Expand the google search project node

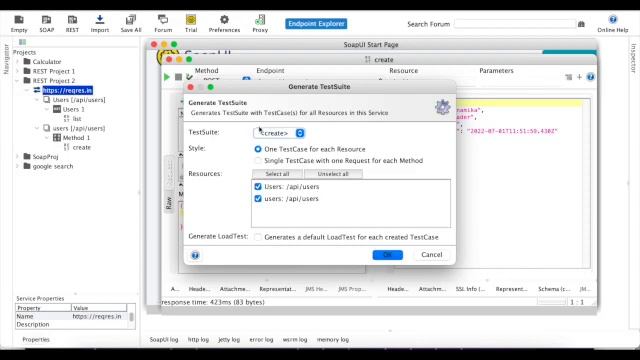point(18,166)
